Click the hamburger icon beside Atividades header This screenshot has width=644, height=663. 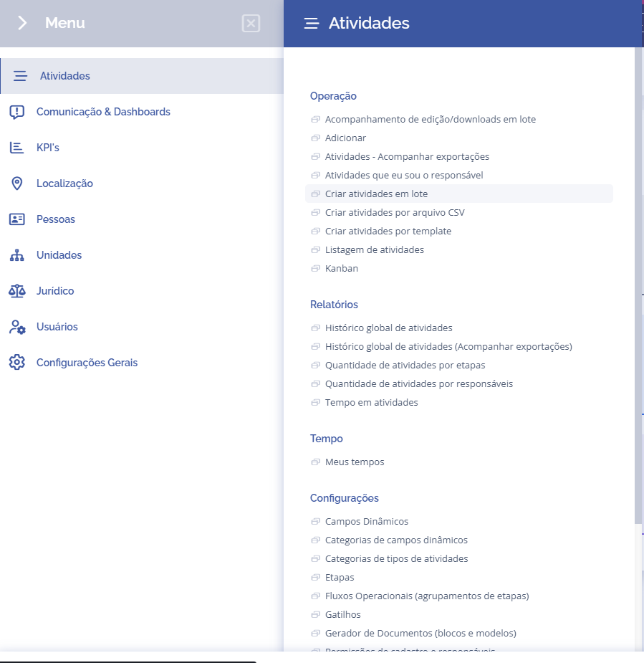[x=311, y=24]
